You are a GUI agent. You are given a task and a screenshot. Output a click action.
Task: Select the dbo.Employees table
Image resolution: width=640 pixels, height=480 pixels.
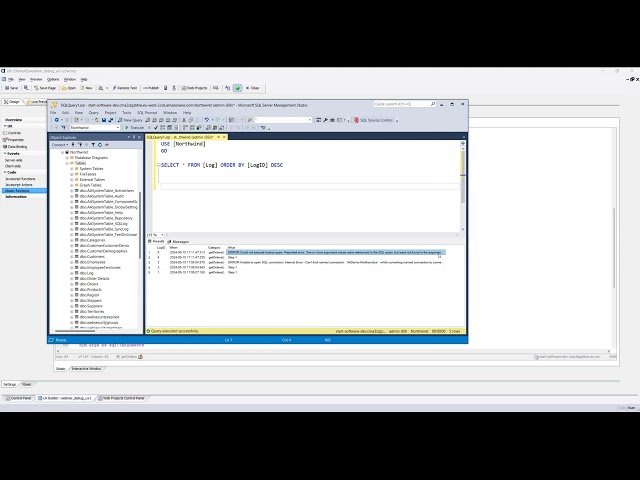click(x=92, y=262)
